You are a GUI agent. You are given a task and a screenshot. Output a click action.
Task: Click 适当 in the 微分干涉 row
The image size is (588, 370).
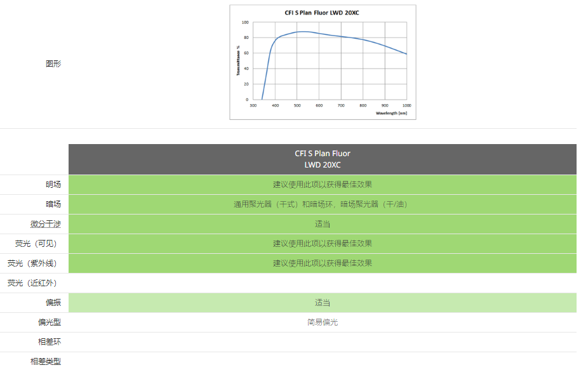point(323,224)
